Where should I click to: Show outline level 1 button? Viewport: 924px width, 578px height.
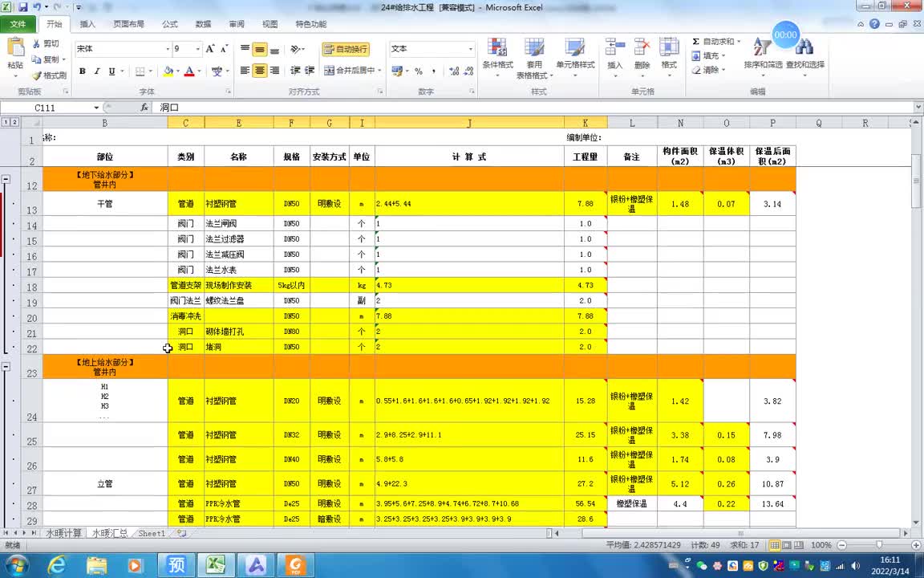pos(6,122)
